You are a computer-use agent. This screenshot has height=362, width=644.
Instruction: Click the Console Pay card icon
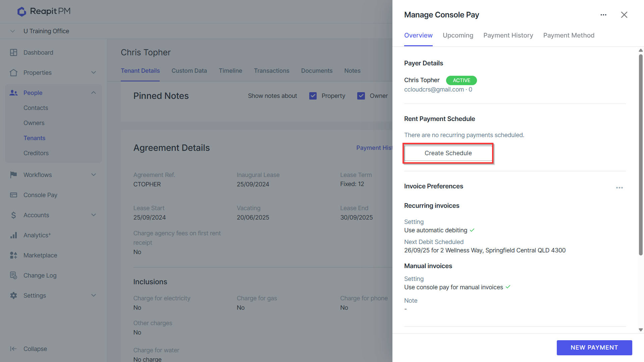coord(13,195)
